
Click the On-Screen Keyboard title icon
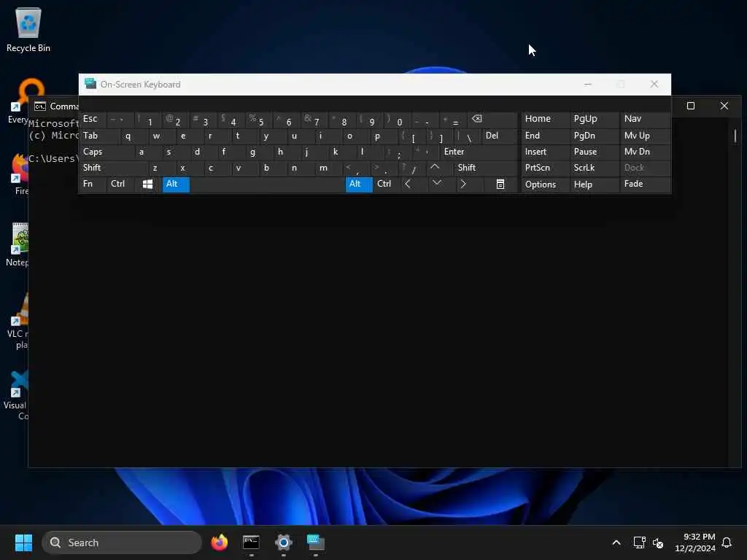click(90, 84)
